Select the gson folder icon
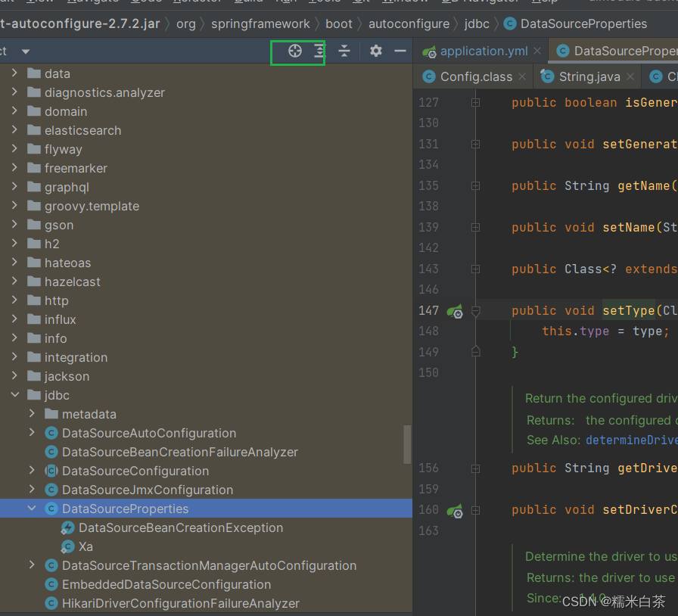Image resolution: width=678 pixels, height=616 pixels. pyautogui.click(x=34, y=225)
